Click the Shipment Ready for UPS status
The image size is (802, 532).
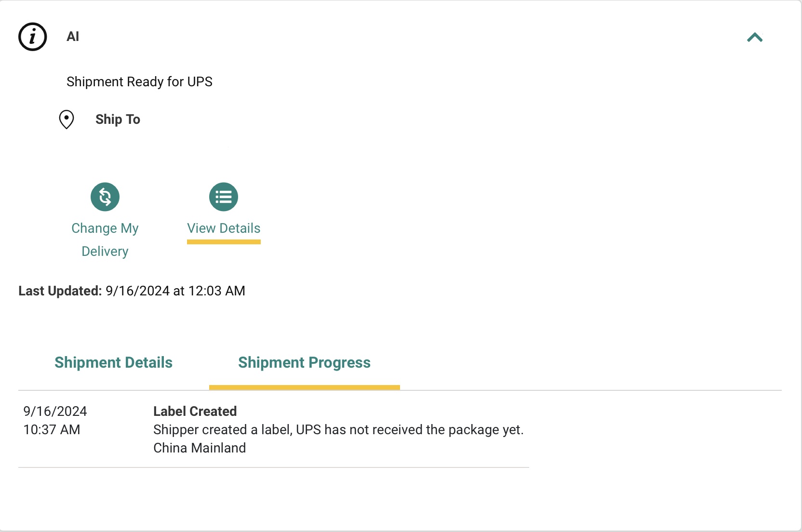click(x=139, y=82)
